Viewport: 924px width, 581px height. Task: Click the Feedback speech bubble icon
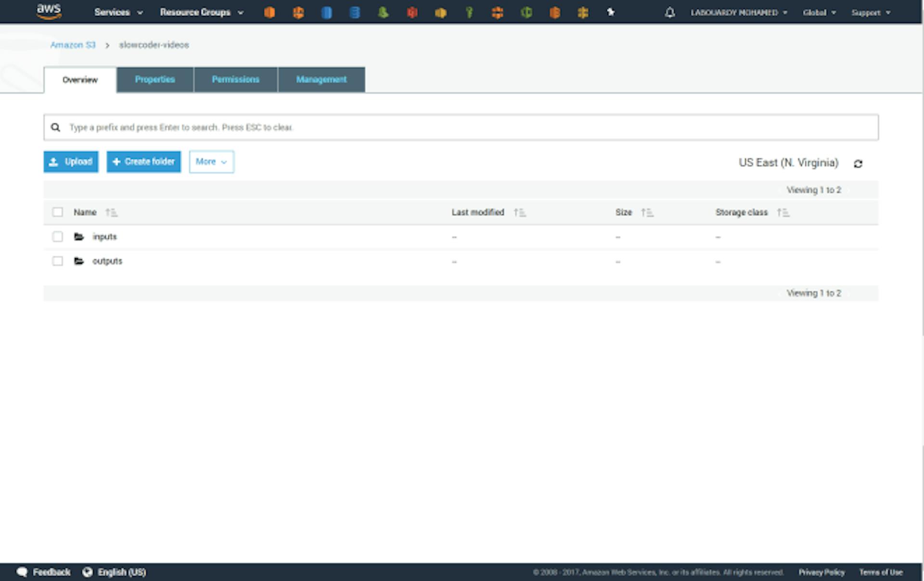pyautogui.click(x=22, y=572)
